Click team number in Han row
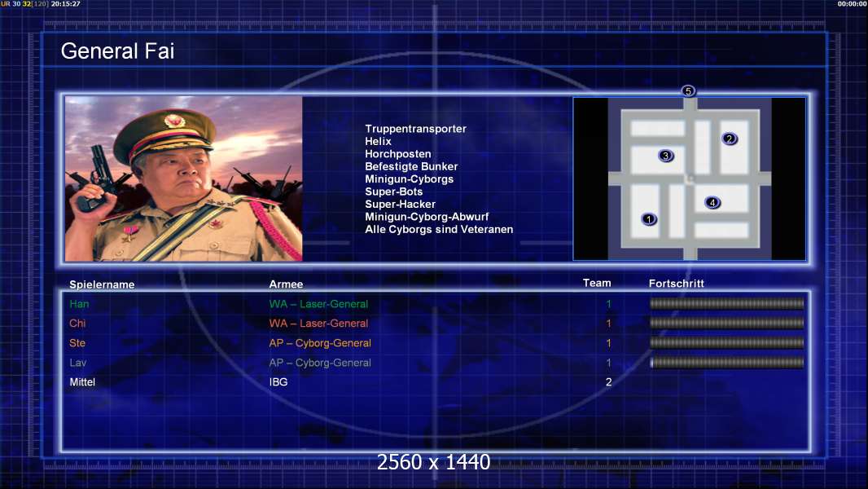The height and width of the screenshot is (489, 868). (608, 304)
